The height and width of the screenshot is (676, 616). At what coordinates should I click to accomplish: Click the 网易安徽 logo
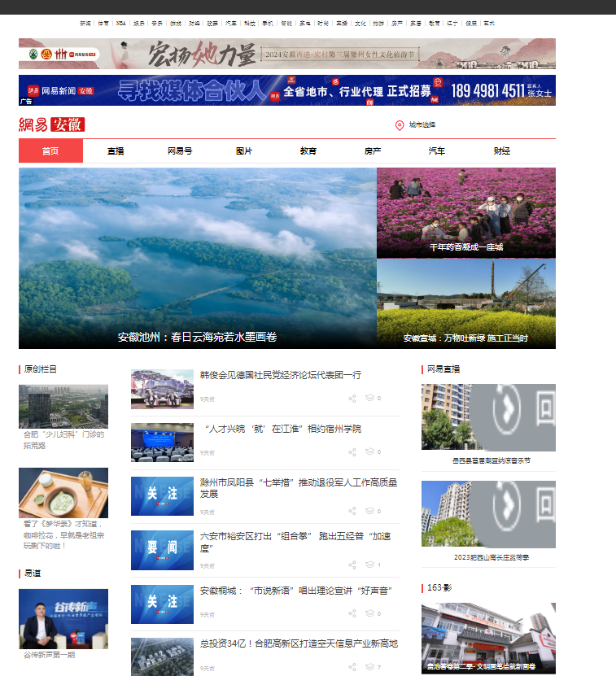pyautogui.click(x=52, y=124)
